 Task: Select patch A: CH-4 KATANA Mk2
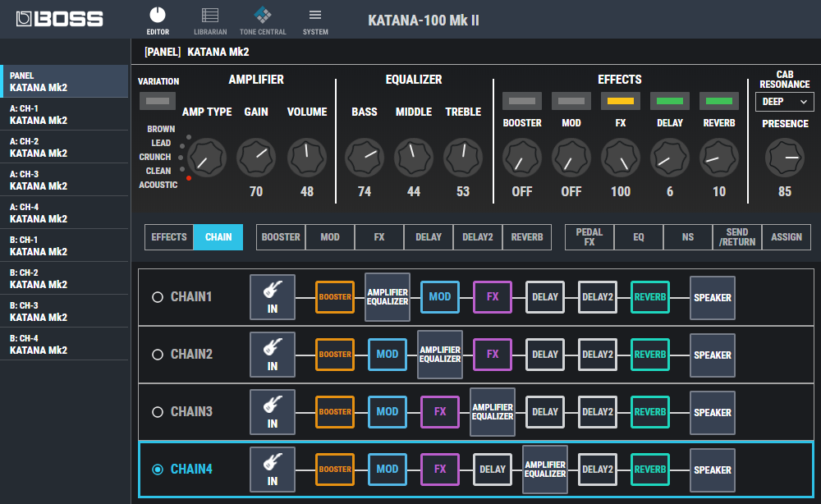point(64,213)
